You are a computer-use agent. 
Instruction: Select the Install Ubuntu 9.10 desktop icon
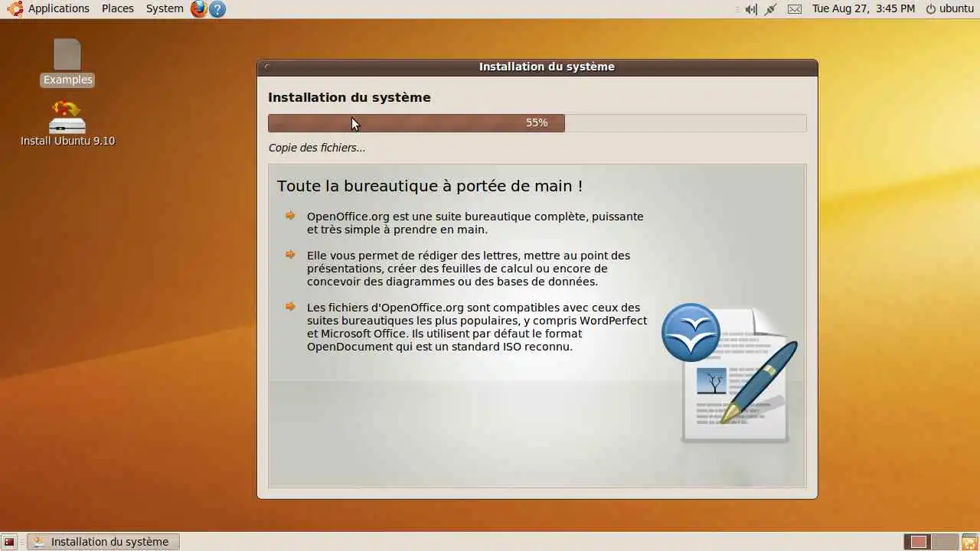[x=67, y=123]
